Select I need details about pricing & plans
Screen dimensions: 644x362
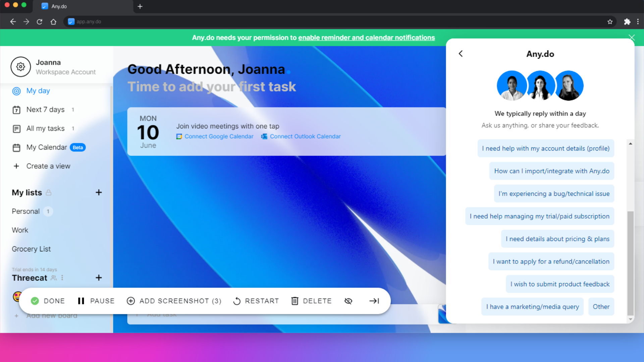click(x=557, y=239)
